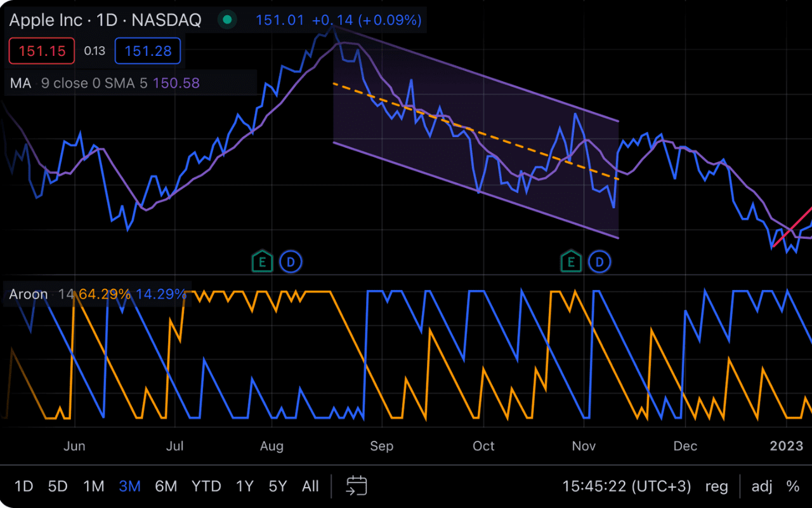Select the 3M time range
The height and width of the screenshot is (508, 812).
click(x=129, y=486)
